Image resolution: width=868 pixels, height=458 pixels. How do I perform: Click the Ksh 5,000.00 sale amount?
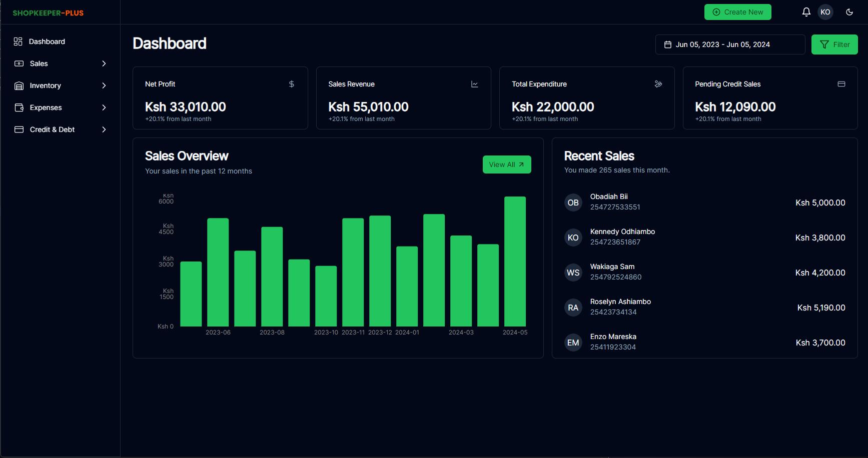pyautogui.click(x=820, y=202)
